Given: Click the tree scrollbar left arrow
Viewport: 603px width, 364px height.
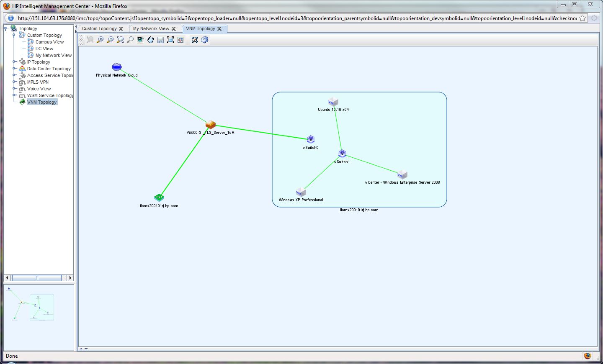Looking at the screenshot, I should [7, 278].
